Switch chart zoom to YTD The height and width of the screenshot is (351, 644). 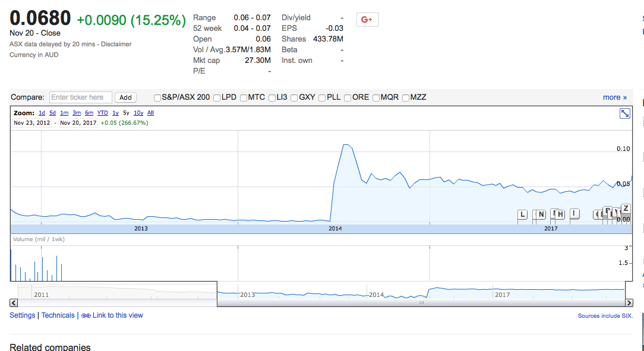(103, 113)
